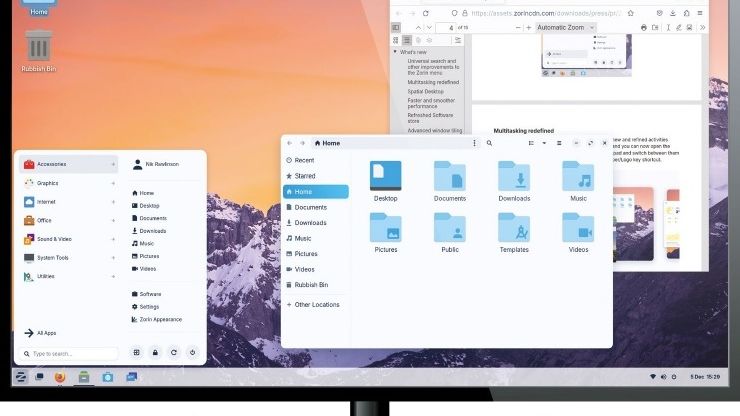Lock screen from Zorin menu
740x416 pixels.
point(155,352)
